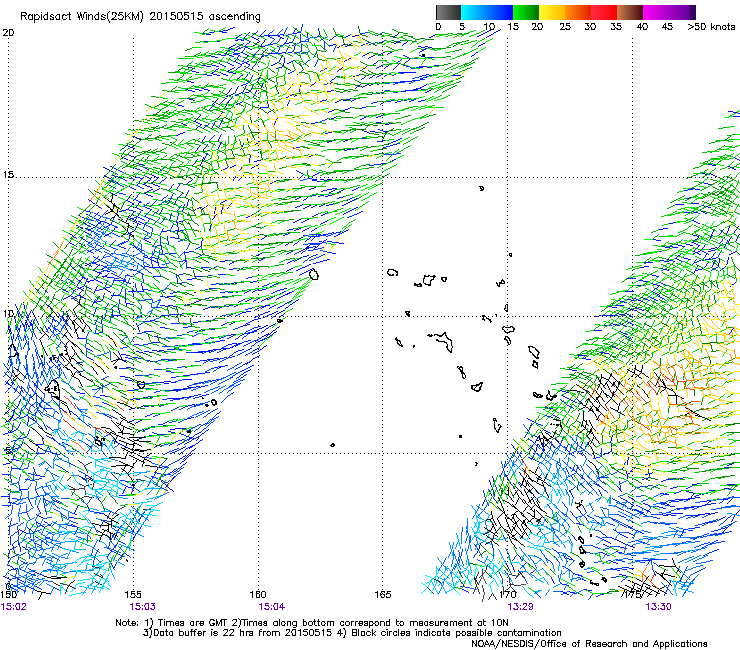Click the 'Data buffer is 22 hrs' note line
The height and width of the screenshot is (650, 740).
click(x=352, y=633)
